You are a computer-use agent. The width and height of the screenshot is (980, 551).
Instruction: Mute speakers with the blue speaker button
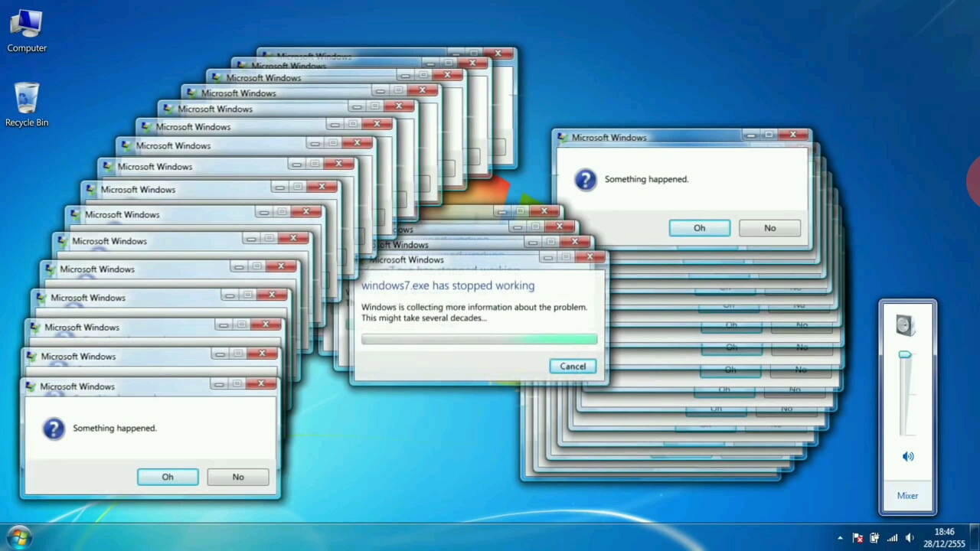(908, 456)
